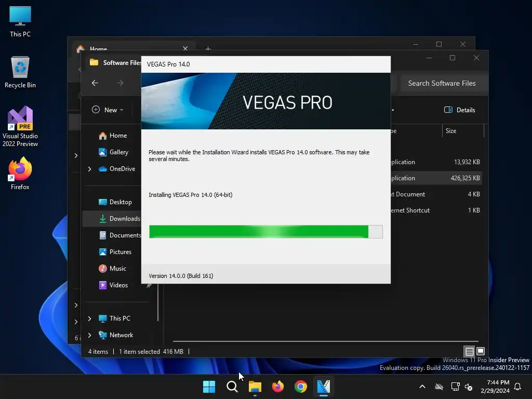This screenshot has height=399, width=532.
Task: Go back in Software Files window
Action: [95, 83]
